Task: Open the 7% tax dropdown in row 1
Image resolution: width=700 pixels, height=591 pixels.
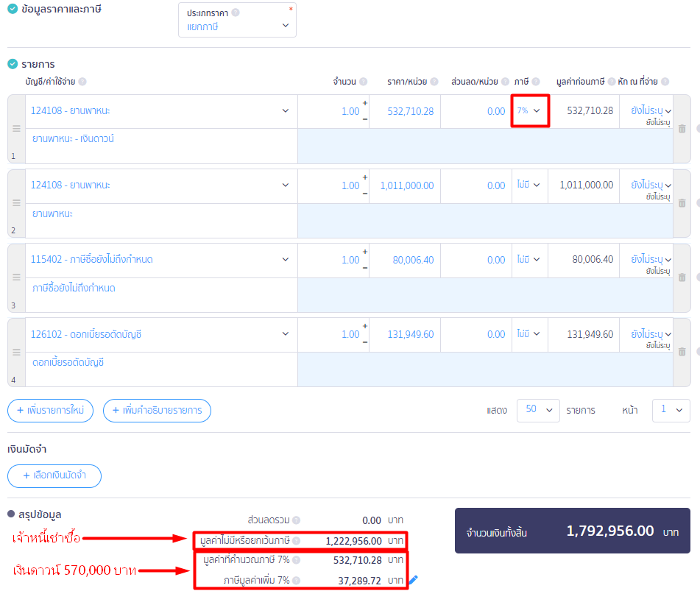Action: coord(530,110)
